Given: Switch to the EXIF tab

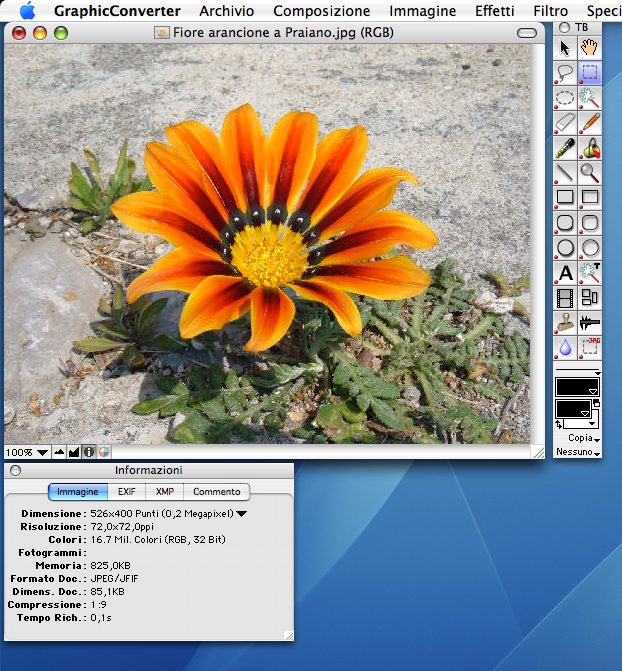Looking at the screenshot, I should click(x=126, y=492).
